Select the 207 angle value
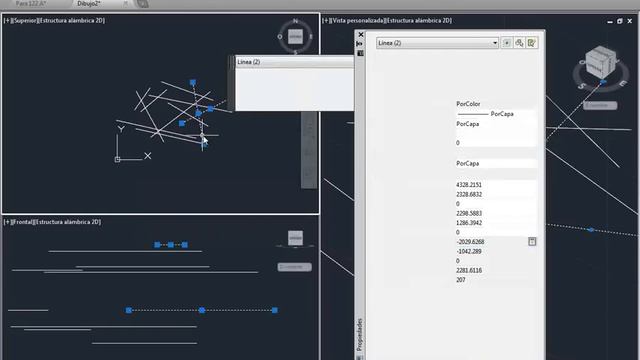The height and width of the screenshot is (360, 640). tap(460, 280)
